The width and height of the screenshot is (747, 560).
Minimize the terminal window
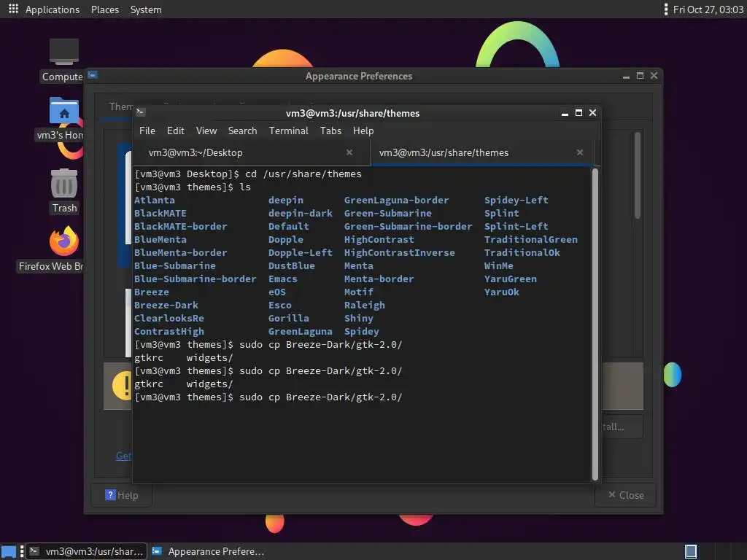coord(565,113)
